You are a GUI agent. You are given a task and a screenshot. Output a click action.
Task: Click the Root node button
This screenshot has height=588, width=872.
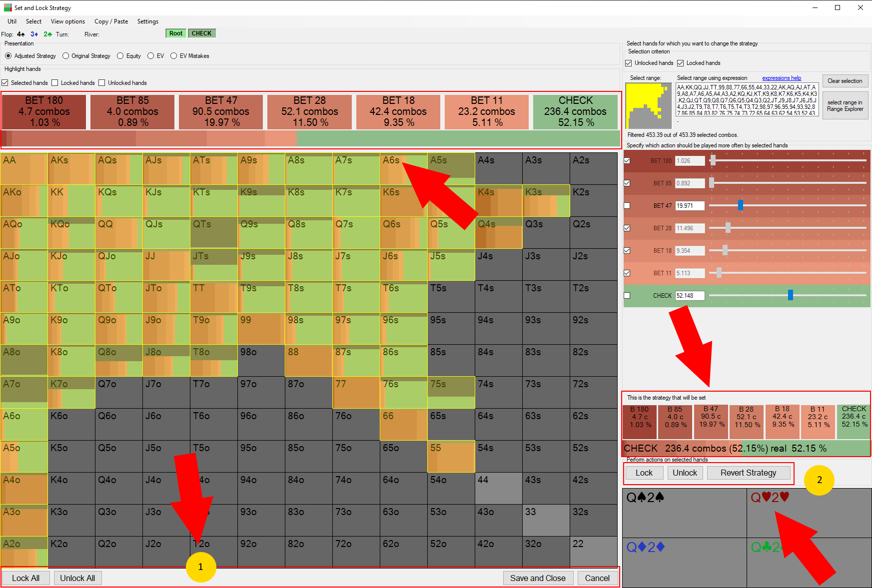pos(176,33)
